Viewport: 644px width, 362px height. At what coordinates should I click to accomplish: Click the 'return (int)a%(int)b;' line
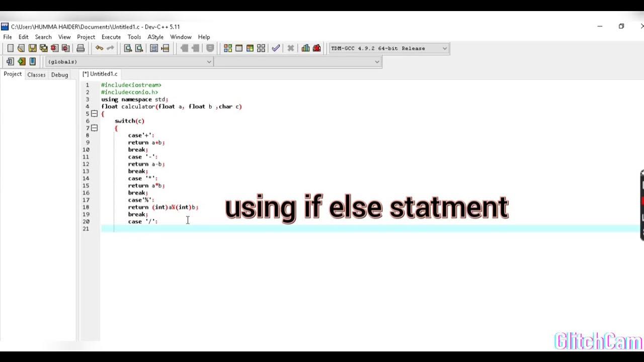pos(163,207)
